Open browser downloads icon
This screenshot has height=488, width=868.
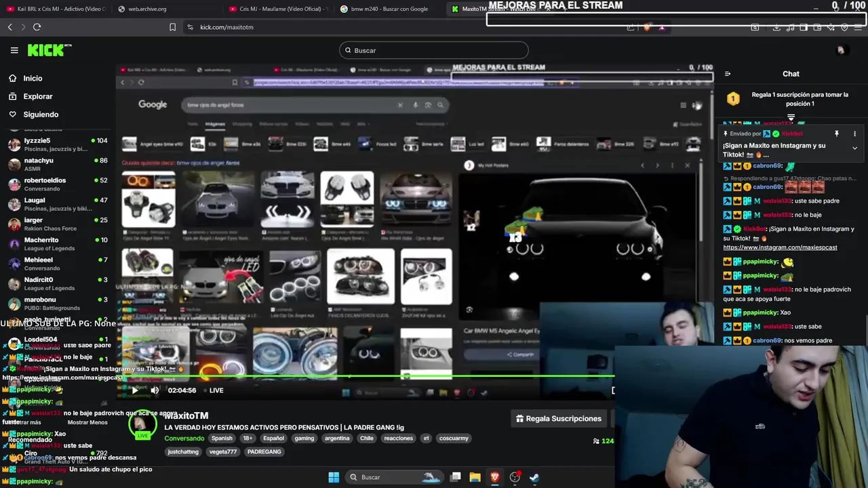(x=776, y=27)
